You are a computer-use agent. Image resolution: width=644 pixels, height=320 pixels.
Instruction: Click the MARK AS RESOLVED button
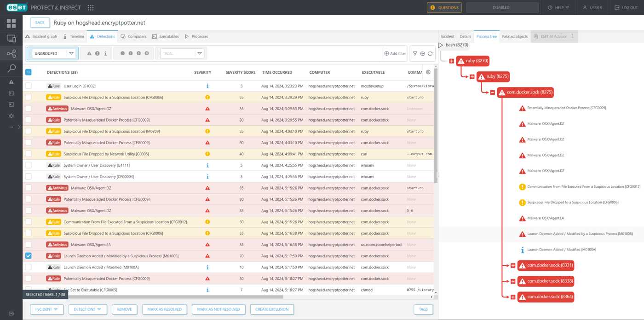tap(164, 309)
